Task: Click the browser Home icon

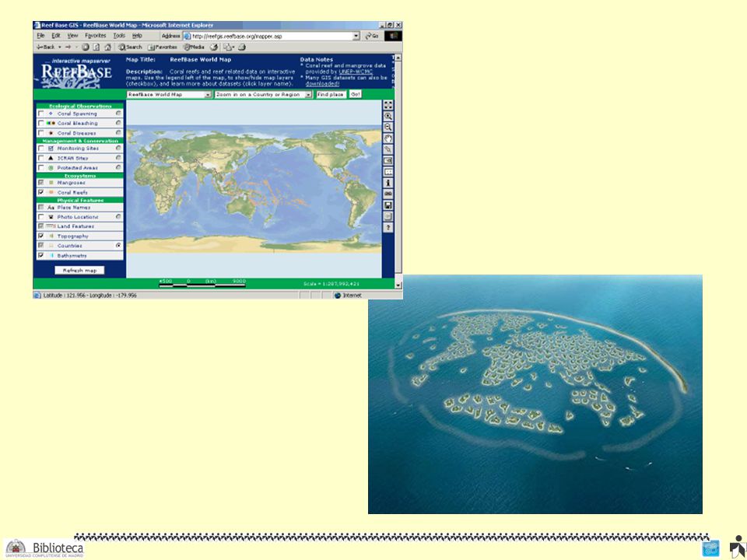Action: [x=107, y=47]
